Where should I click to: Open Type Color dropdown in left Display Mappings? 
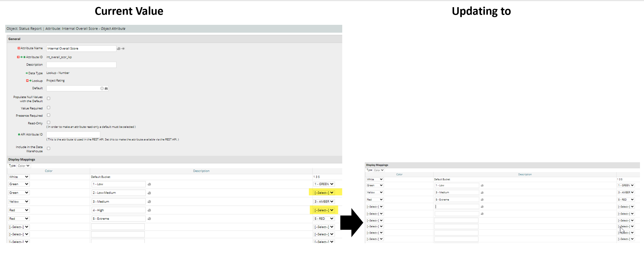24,166
